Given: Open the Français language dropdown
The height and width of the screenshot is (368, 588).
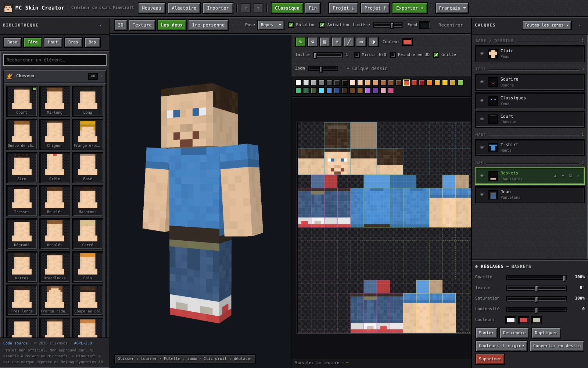Looking at the screenshot, I should click(452, 8).
